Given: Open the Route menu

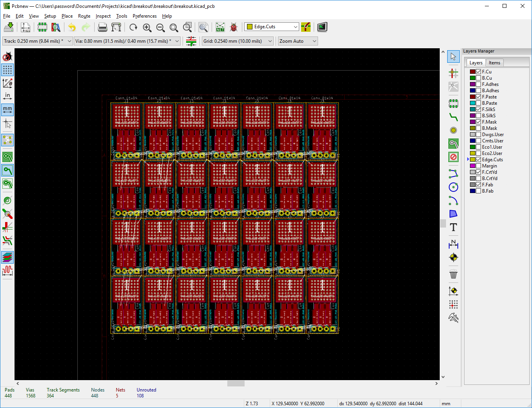Looking at the screenshot, I should [84, 16].
